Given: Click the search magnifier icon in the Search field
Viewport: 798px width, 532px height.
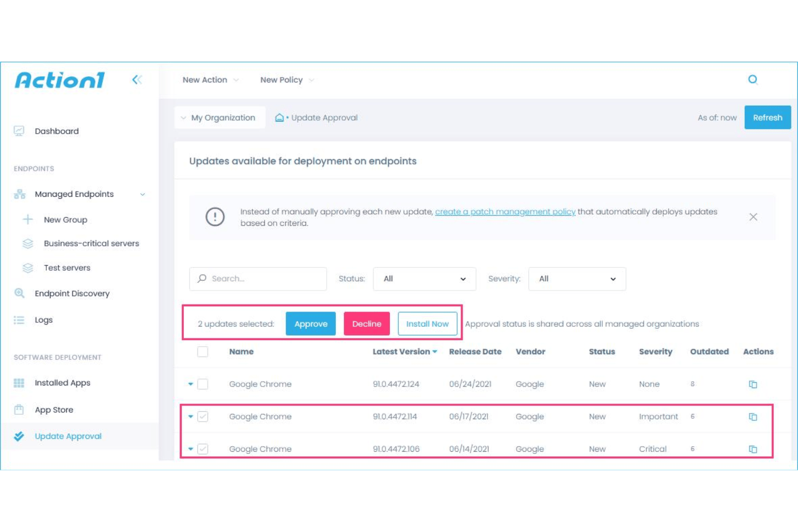Looking at the screenshot, I should (202, 279).
